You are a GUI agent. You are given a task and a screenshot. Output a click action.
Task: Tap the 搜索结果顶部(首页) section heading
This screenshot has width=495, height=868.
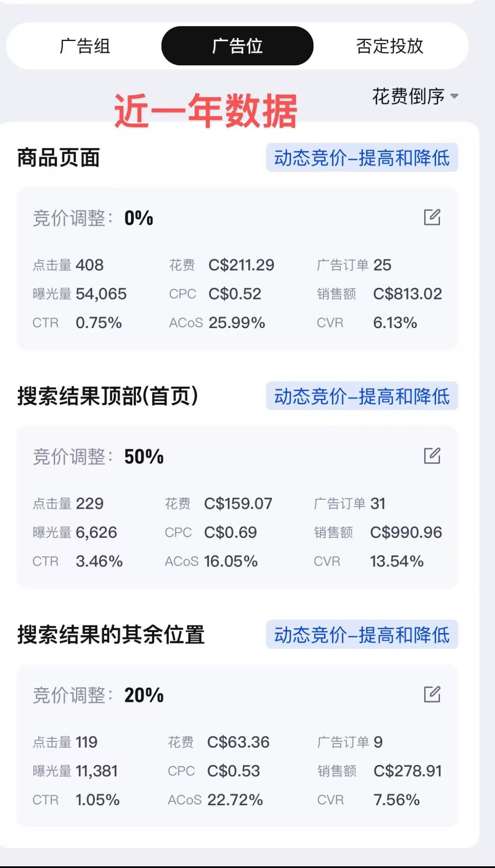coord(108,396)
